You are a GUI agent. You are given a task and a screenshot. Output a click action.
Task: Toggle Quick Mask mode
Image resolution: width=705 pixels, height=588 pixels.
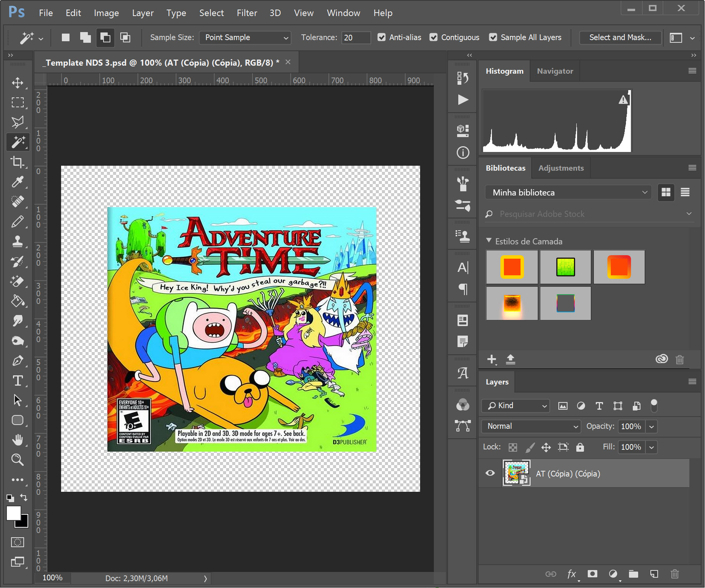(18, 542)
